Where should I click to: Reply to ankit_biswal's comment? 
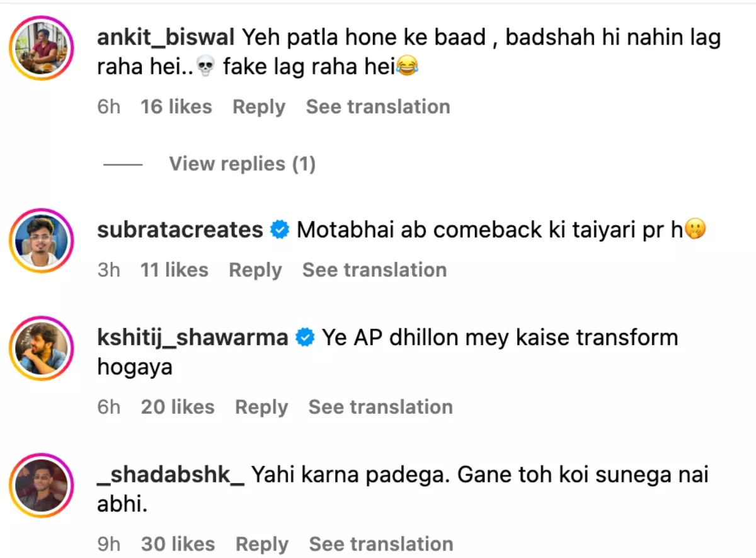(x=259, y=107)
